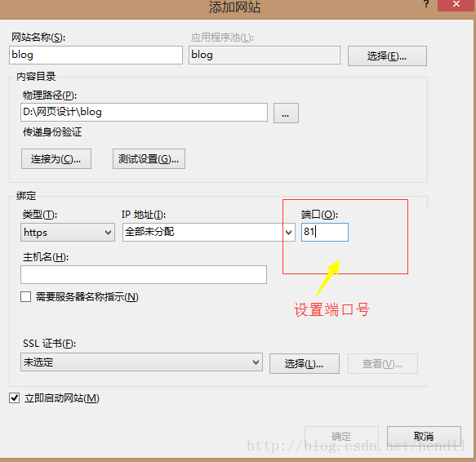The image size is (476, 462).
Task: Expand the SSL certificate dropdown
Action: click(141, 362)
